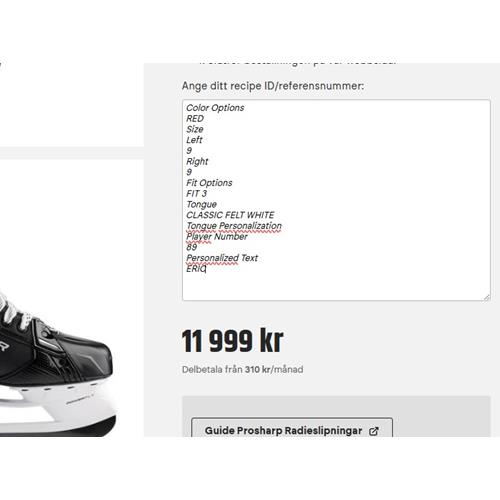Click the FIT 3 line
The image size is (500, 500).
tap(196, 194)
